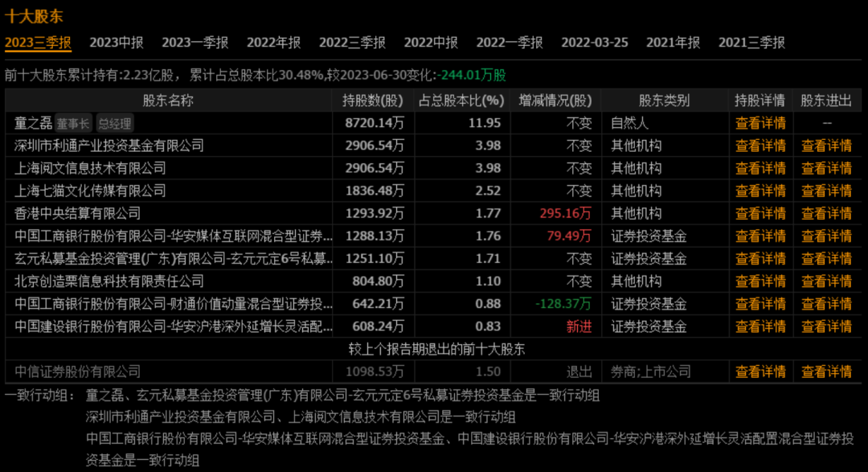Open 股东进出 查看详情 for 华安沪港深外延增长 row
This screenshot has height=472, width=868.
point(826,326)
